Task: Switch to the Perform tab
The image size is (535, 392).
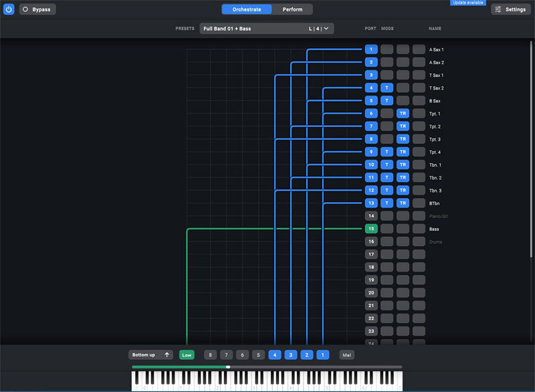Action: (292, 9)
